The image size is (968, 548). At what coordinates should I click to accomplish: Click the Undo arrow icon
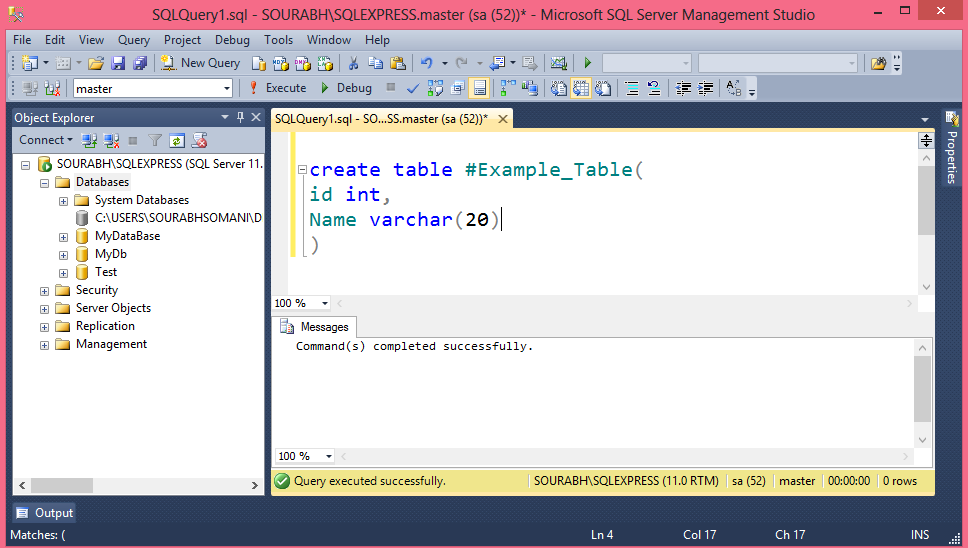coord(427,63)
